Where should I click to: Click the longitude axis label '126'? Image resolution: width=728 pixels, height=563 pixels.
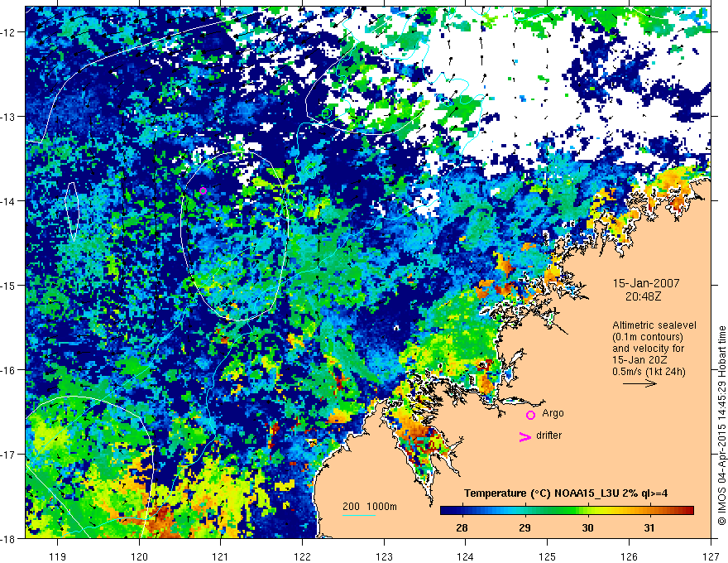pos(629,557)
